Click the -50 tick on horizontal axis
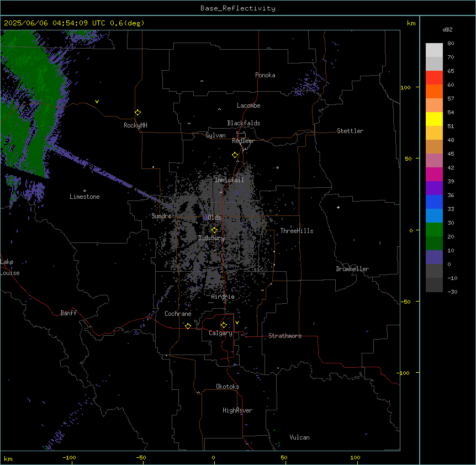The image size is (476, 465). (141, 457)
